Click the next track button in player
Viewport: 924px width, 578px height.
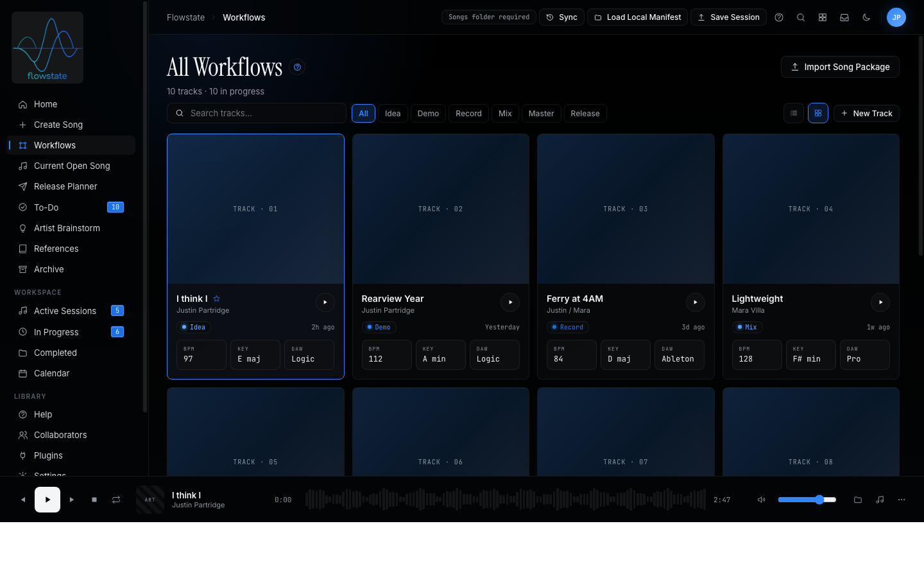tap(72, 500)
